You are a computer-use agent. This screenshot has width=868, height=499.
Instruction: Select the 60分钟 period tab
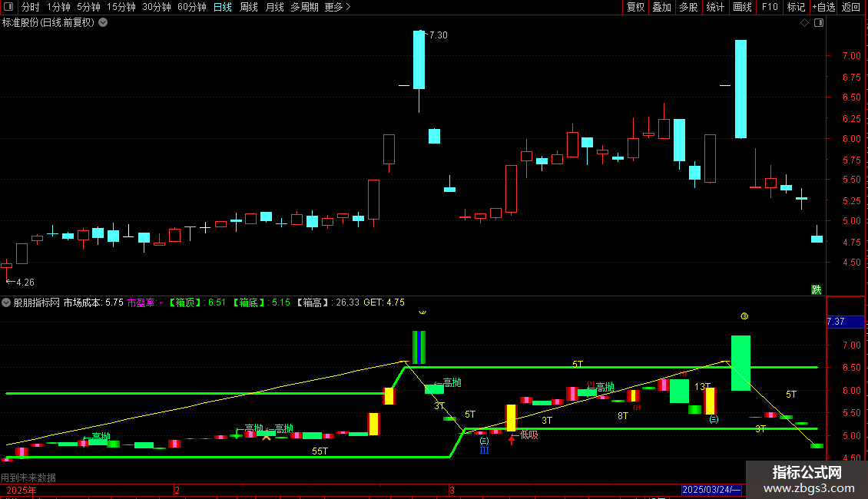coord(192,7)
